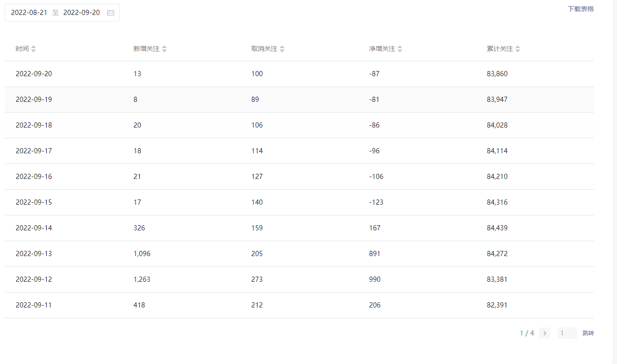Click cumulative value 84,439 cell
Screen dimensions: 617x364
point(497,228)
